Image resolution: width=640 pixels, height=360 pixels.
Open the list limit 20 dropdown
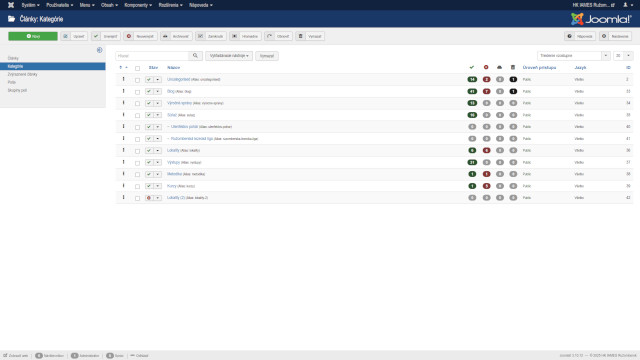pos(623,56)
